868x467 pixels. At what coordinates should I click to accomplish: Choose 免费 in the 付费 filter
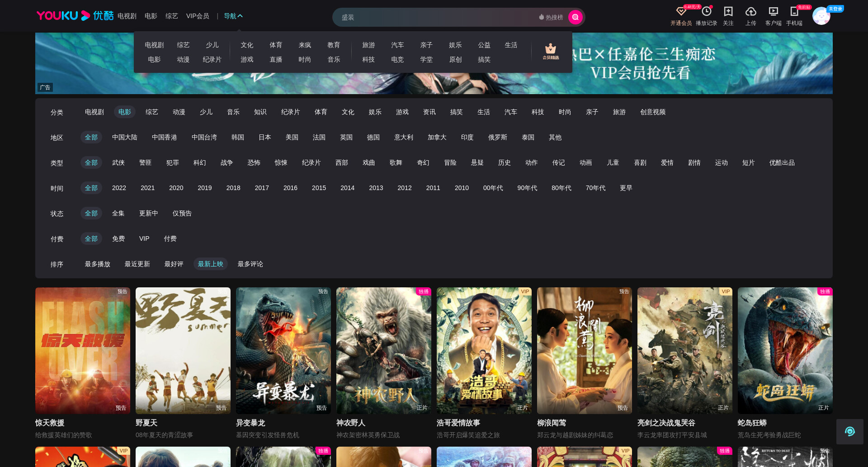coord(118,238)
